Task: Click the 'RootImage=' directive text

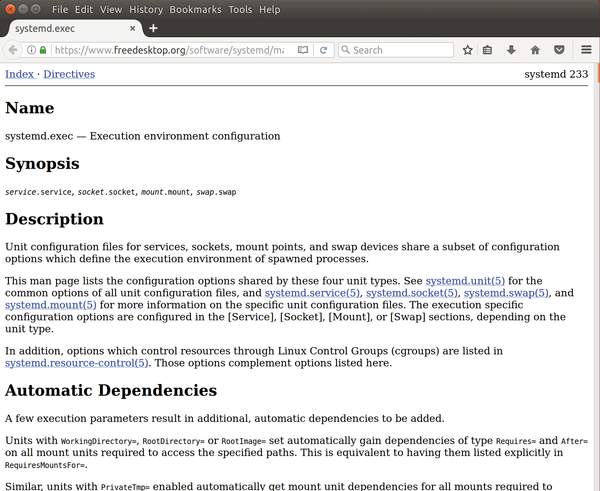Action: (243, 441)
